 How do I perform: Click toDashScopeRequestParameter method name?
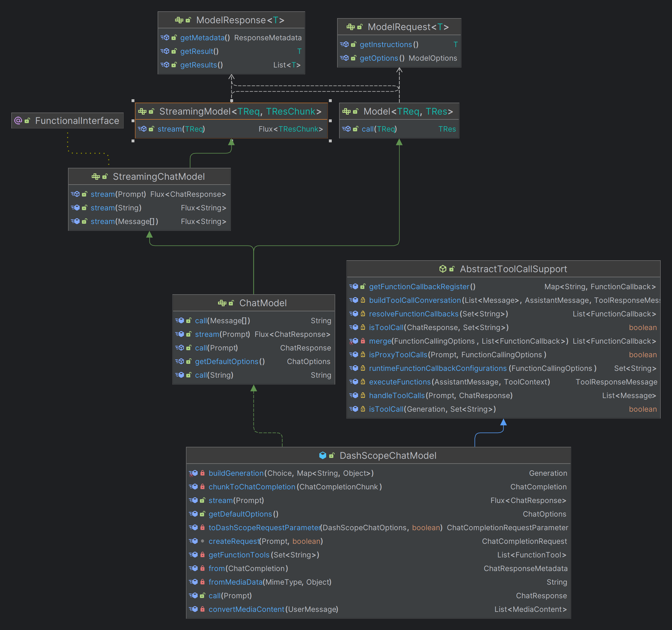pos(264,528)
